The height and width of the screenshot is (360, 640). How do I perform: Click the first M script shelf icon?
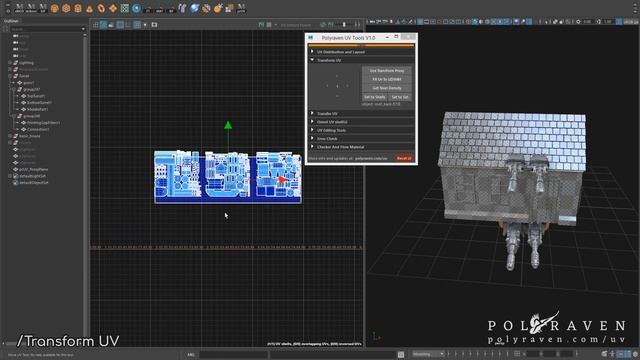pyautogui.click(x=19, y=8)
